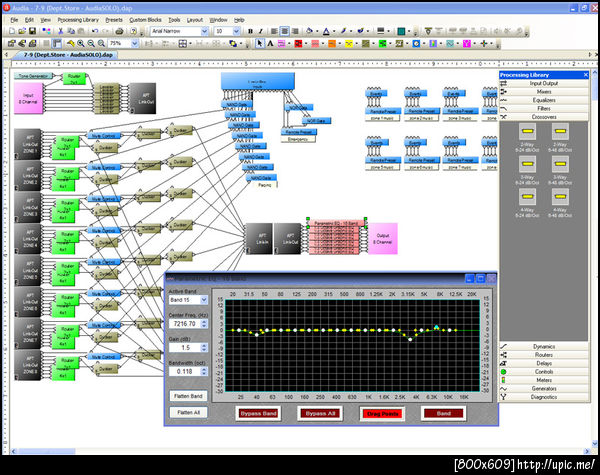The width and height of the screenshot is (600, 475).
Task: Expand the Dynamics library category
Action: [544, 346]
